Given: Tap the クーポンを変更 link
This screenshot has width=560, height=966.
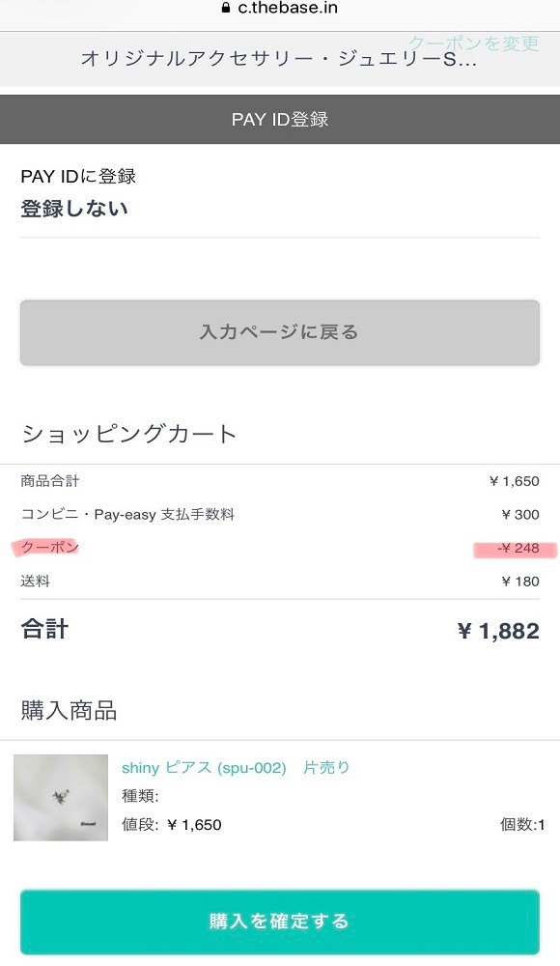Looking at the screenshot, I should pos(474,43).
